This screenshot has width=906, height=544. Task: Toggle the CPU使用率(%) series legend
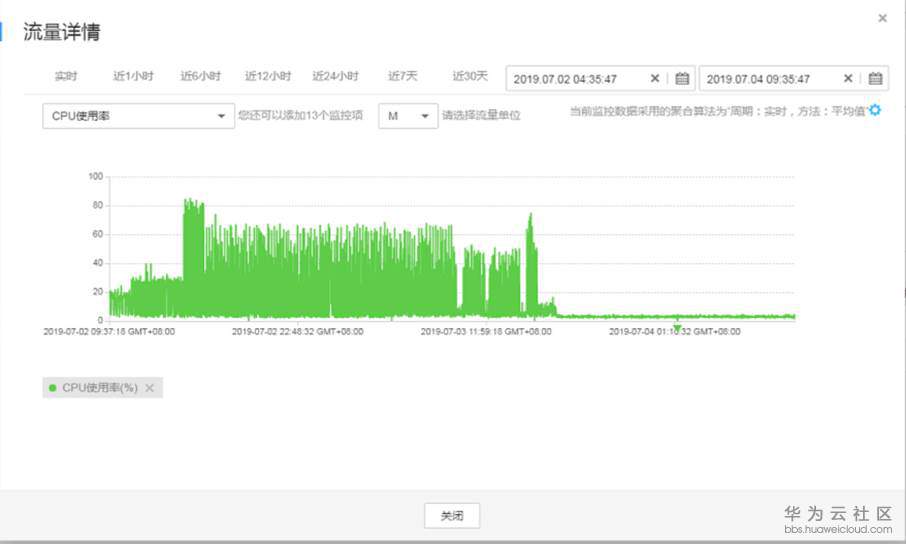click(94, 388)
